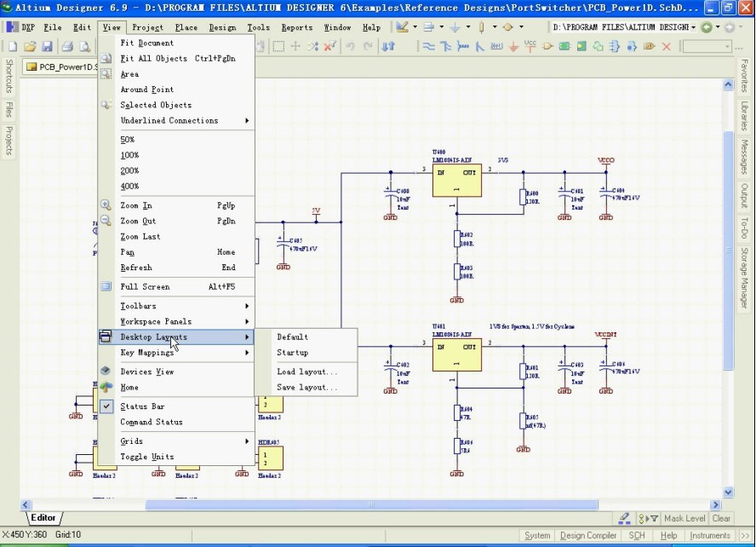Select the Place Bus tool
756x547 pixels.
(x=445, y=46)
